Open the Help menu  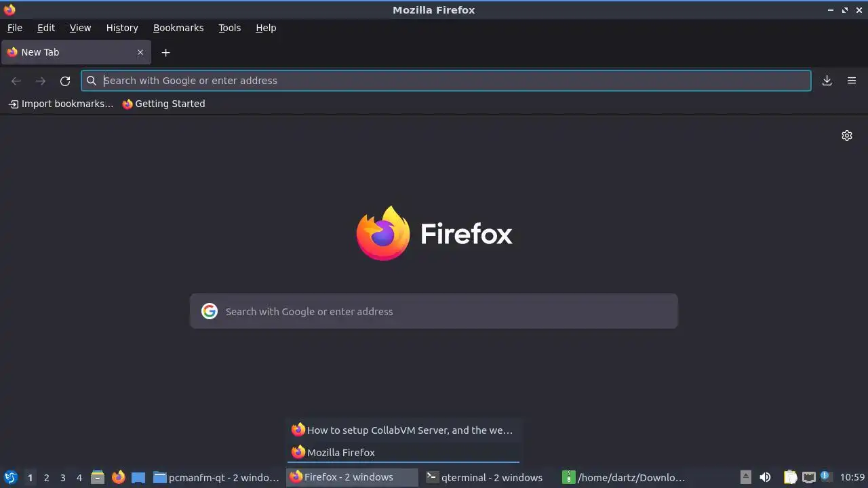266,28
